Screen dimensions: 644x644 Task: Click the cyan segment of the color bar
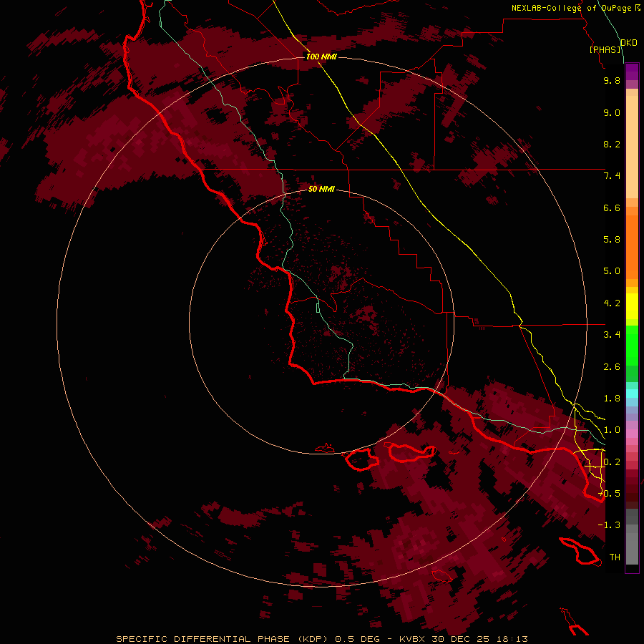click(632, 394)
